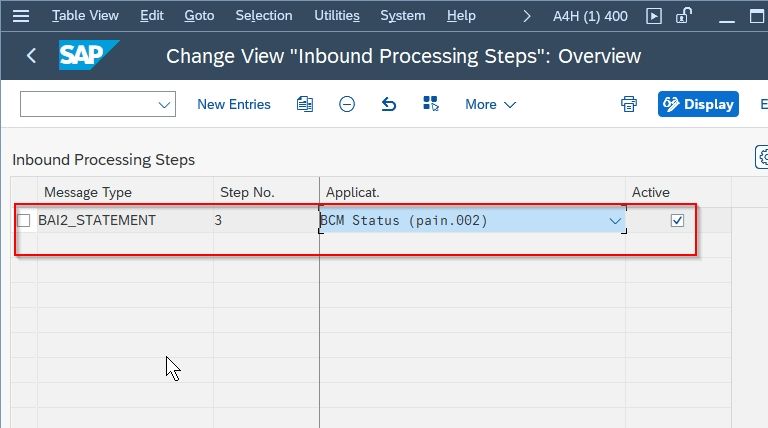The image size is (768, 428).
Task: Expand the More toolbar menu
Action: pyautogui.click(x=490, y=104)
